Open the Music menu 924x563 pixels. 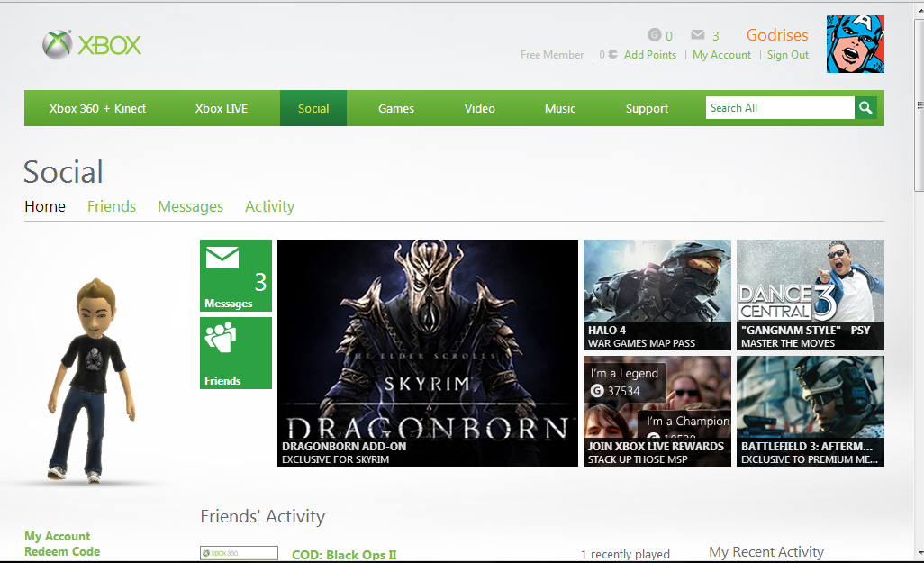[x=560, y=108]
